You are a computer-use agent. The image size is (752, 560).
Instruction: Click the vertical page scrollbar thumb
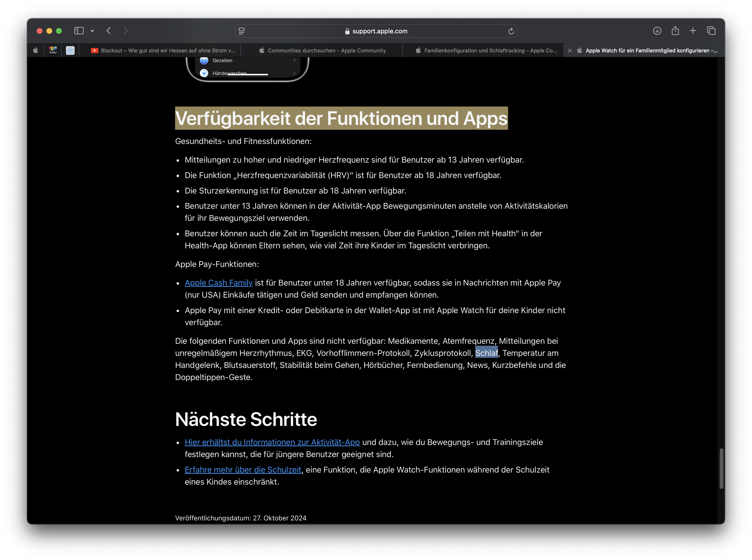click(721, 468)
